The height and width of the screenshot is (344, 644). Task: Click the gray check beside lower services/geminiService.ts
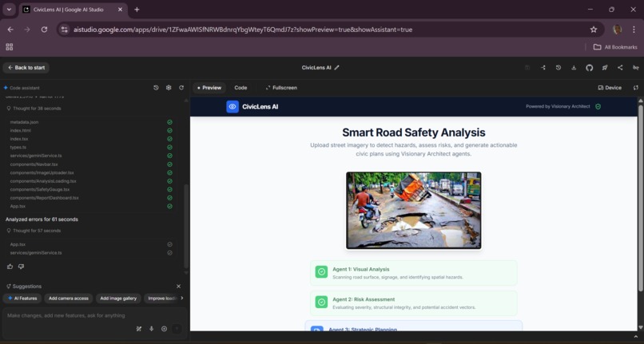click(x=169, y=253)
